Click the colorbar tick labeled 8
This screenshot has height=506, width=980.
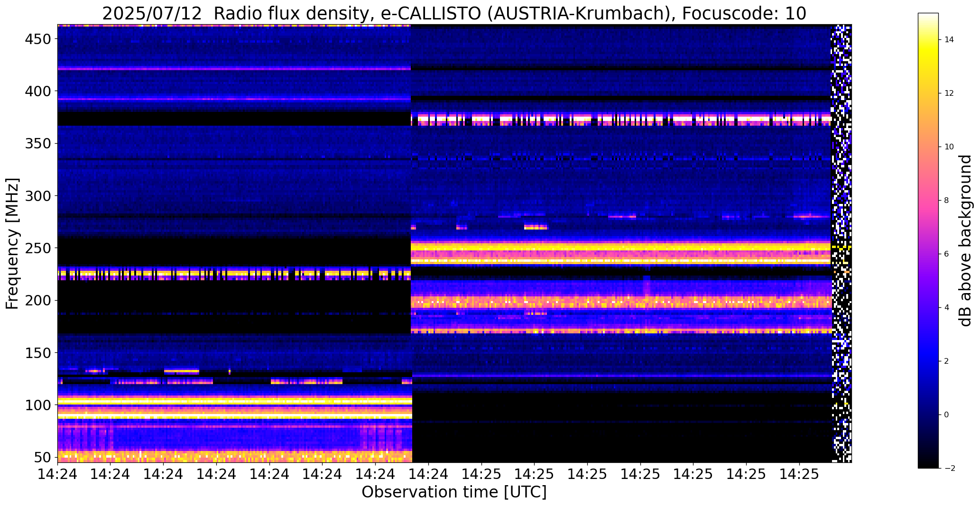946,201
